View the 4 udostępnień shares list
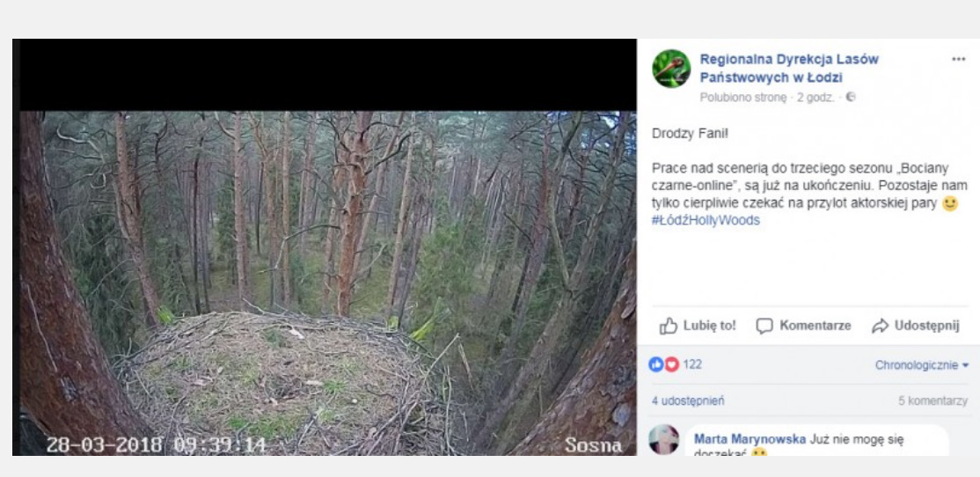The height and width of the screenshot is (477, 980). (x=688, y=400)
